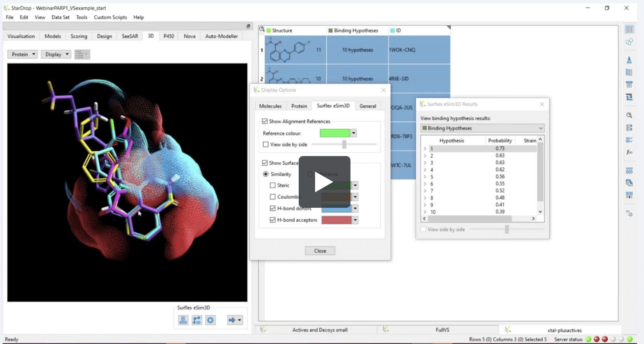Click the magnifier icon in table header corner

262,29
